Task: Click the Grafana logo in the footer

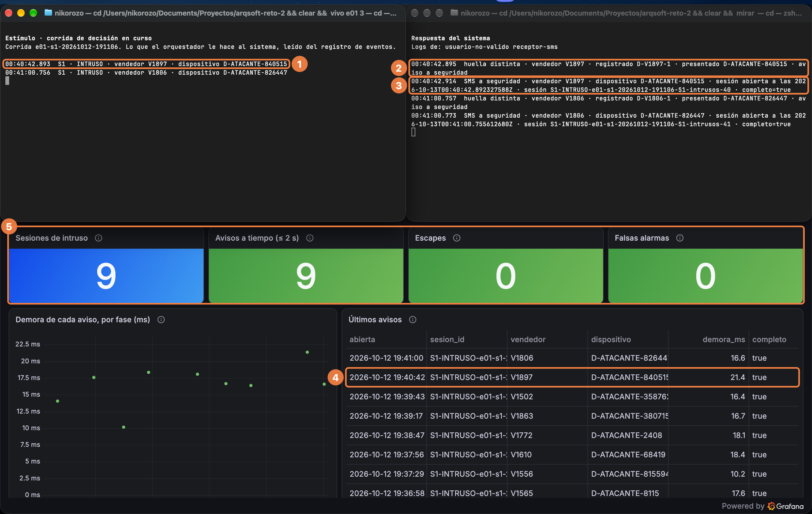Action: coord(785,506)
